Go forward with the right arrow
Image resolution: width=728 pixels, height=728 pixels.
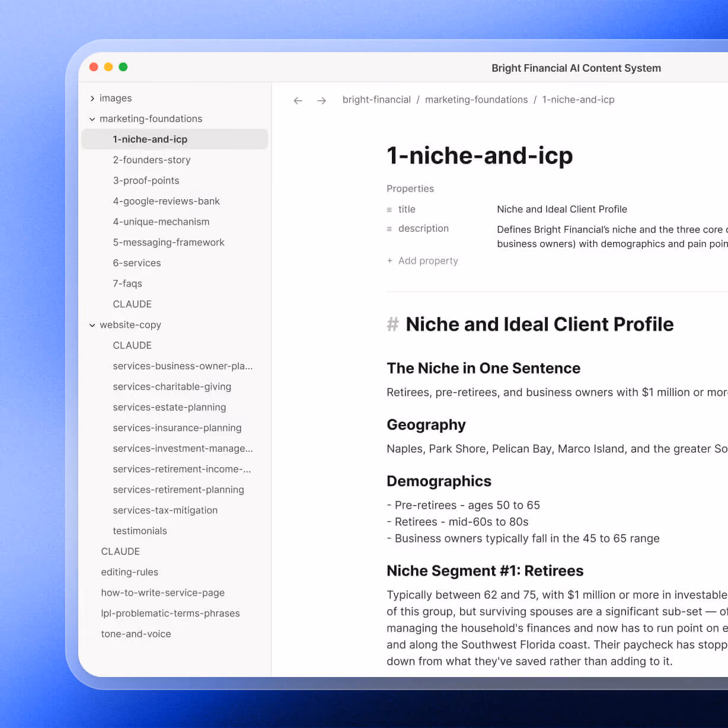(x=321, y=101)
